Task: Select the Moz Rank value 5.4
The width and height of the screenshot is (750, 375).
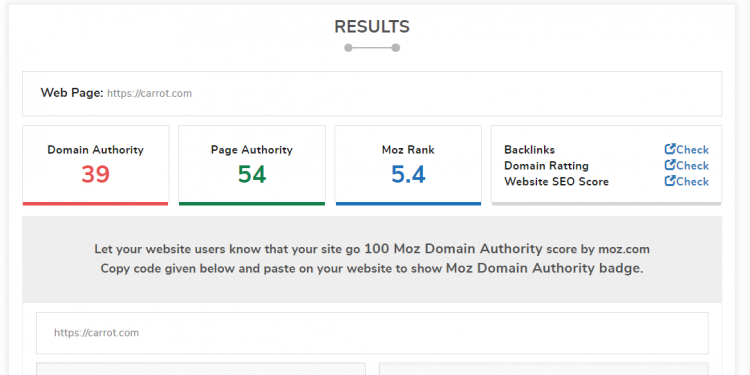Action: tap(408, 174)
